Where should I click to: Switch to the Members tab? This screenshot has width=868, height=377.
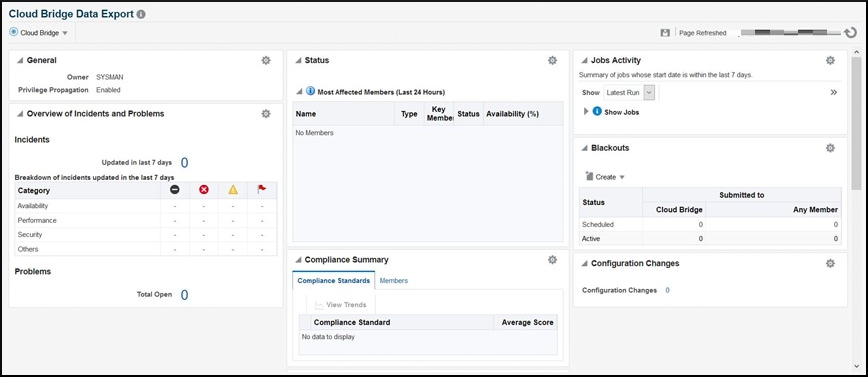coord(394,281)
